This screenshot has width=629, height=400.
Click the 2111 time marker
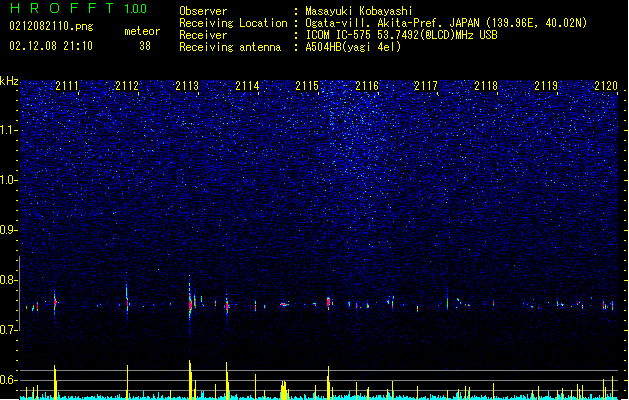pos(67,86)
